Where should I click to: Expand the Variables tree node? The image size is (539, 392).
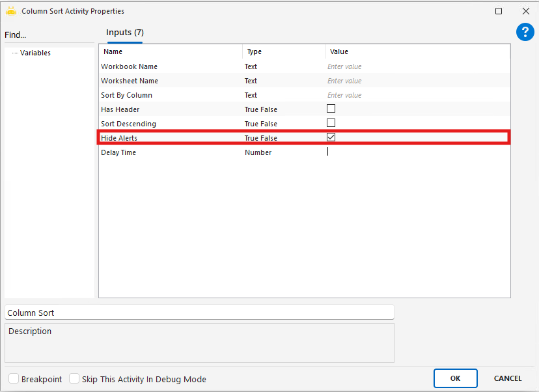(x=35, y=53)
